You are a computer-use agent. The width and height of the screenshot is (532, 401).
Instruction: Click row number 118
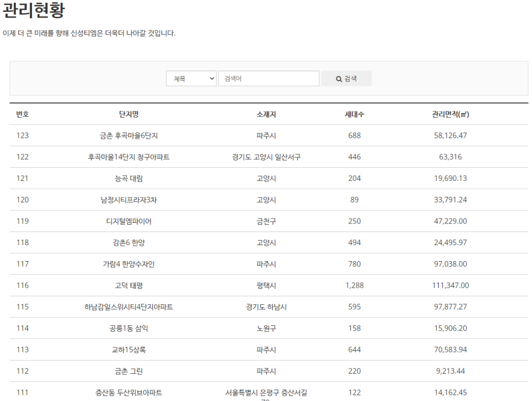pyautogui.click(x=22, y=242)
